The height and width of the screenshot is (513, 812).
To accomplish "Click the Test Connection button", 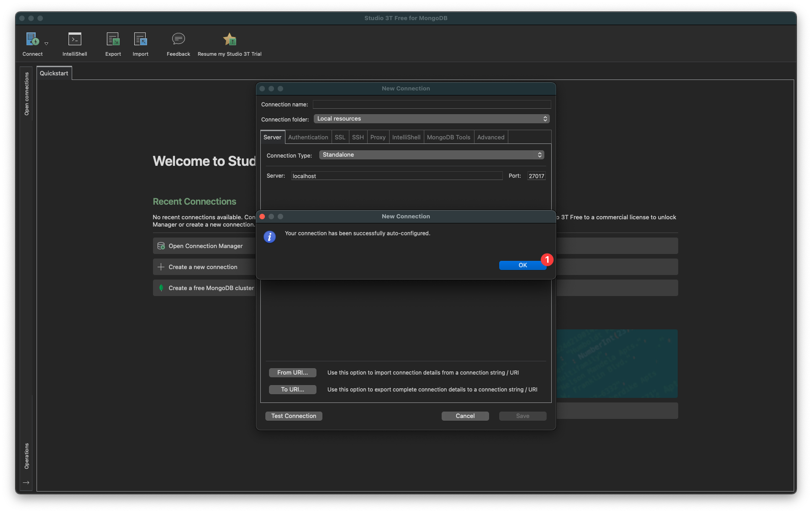I will 294,416.
